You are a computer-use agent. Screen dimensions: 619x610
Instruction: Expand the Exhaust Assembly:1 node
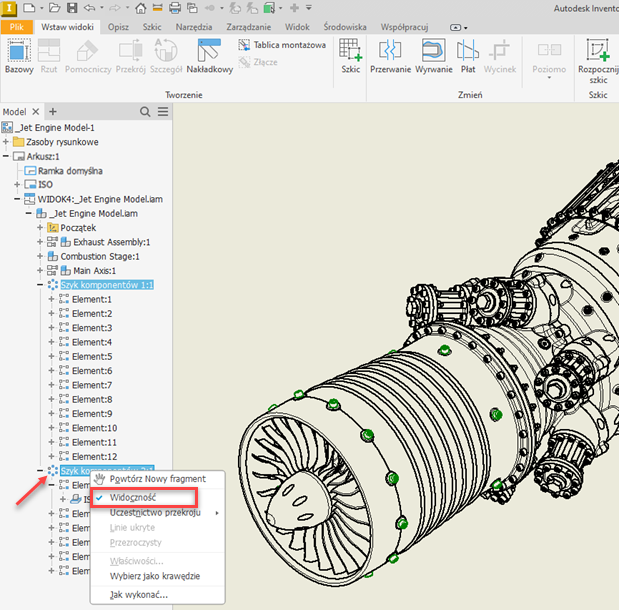40,242
